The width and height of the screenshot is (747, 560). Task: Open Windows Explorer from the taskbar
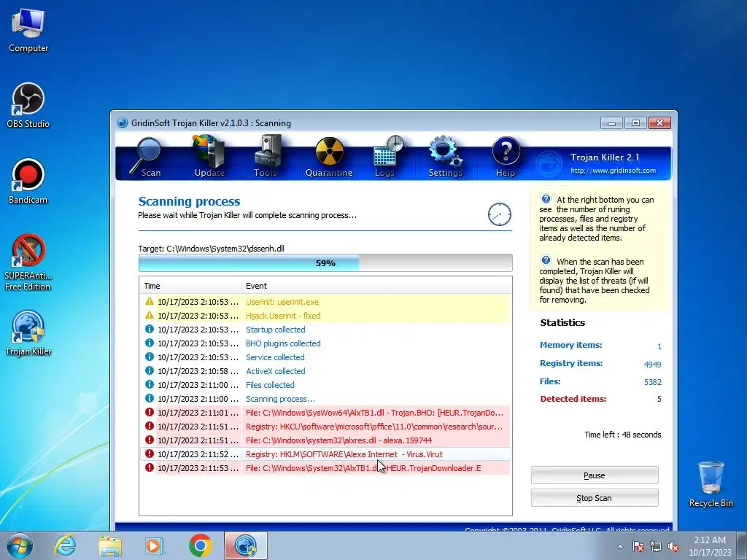click(110, 546)
